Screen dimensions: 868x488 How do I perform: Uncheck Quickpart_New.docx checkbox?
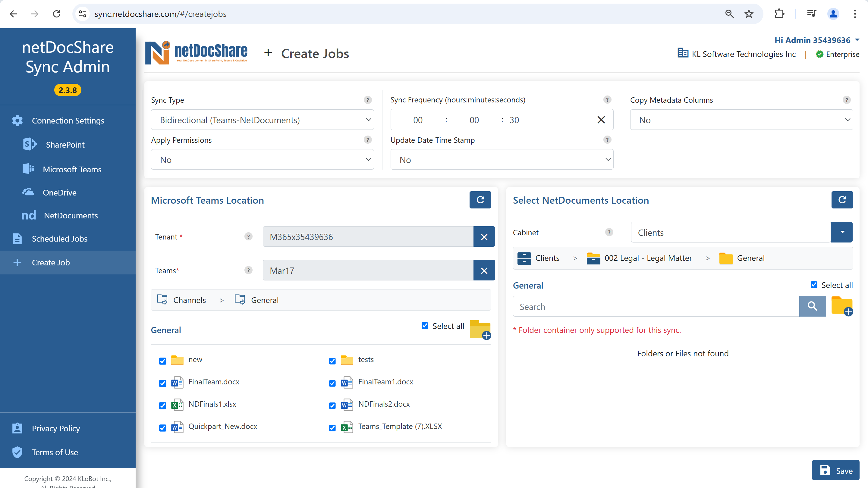click(x=162, y=428)
